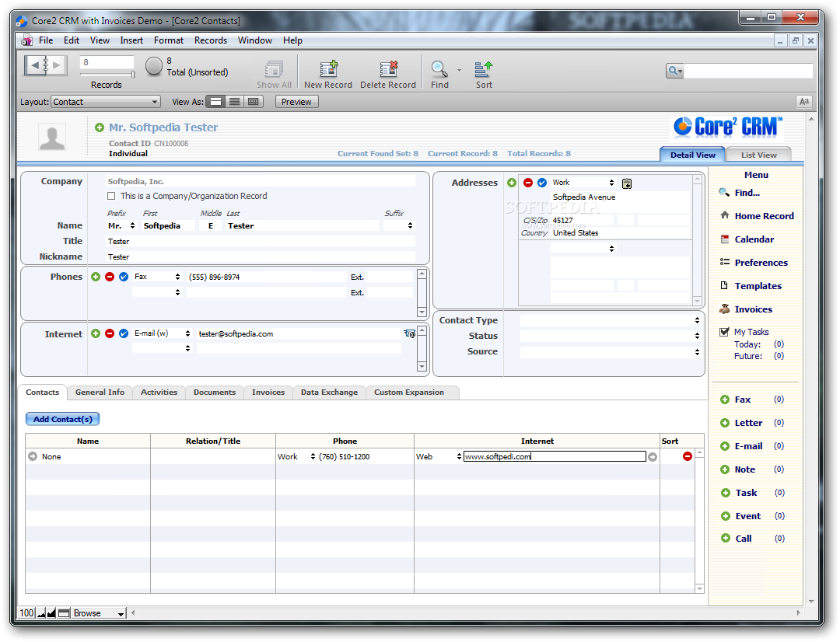
Task: Click green plus beside contact name header
Action: (x=100, y=127)
